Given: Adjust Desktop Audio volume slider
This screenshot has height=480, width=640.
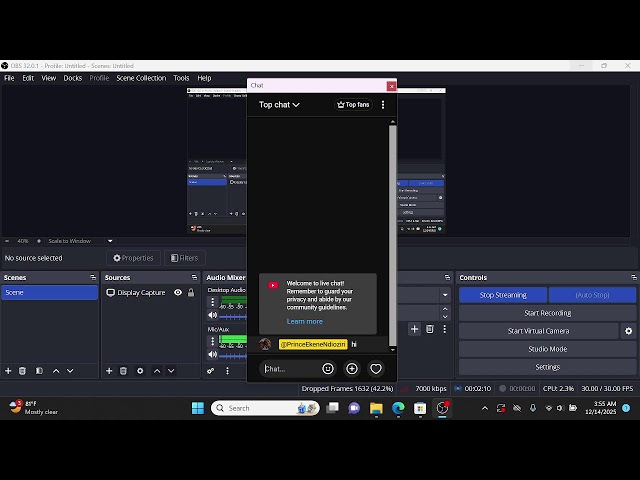Looking at the screenshot, I should coord(233,317).
